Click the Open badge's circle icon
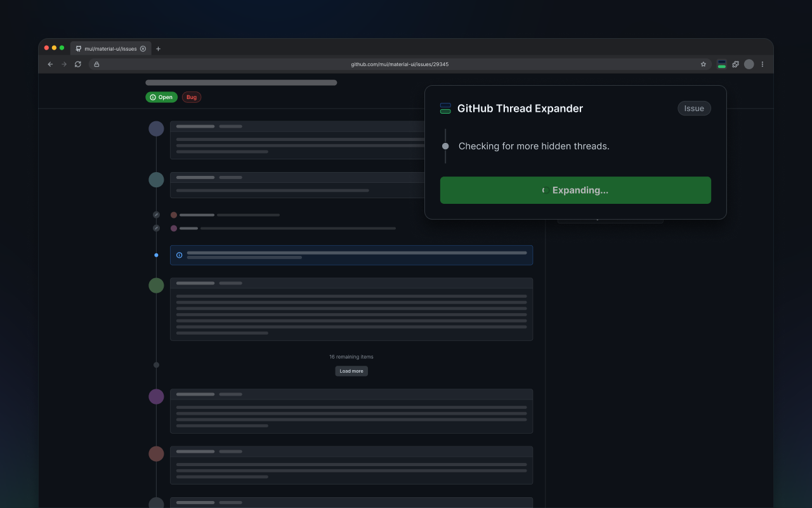This screenshot has height=508, width=812. click(x=153, y=97)
